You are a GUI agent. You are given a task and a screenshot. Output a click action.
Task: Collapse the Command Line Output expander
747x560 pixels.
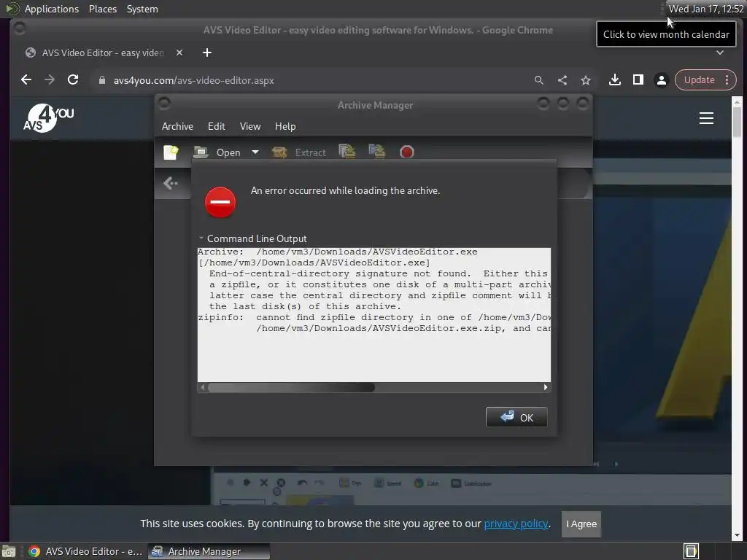click(201, 238)
